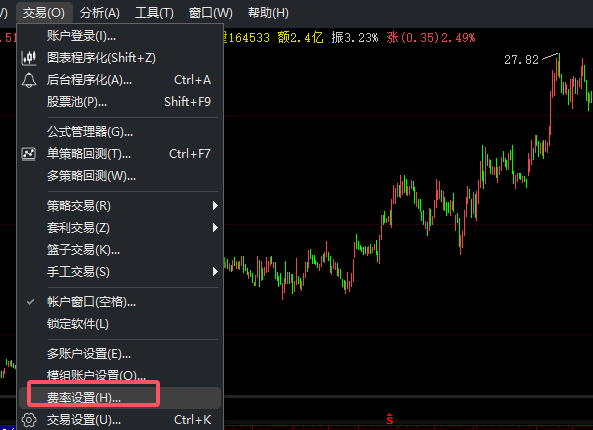Click the gear icon beside 交易设置
Viewport: 593px width, 430px height.
pos(29,420)
